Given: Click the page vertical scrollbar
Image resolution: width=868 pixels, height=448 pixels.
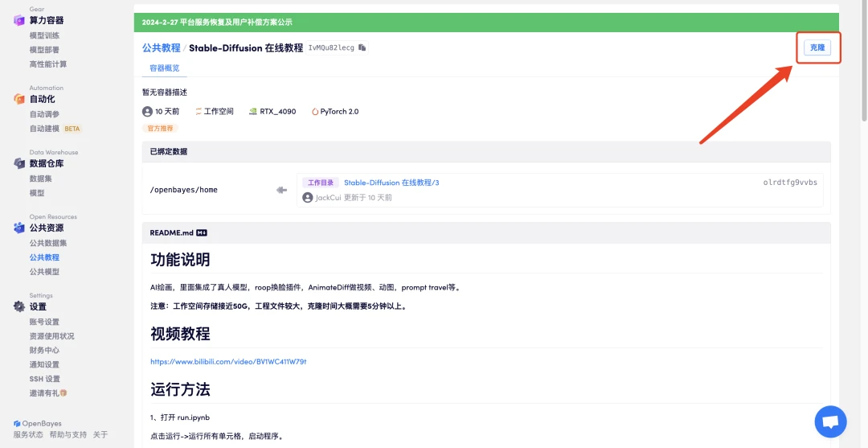Looking at the screenshot, I should pos(864,61).
